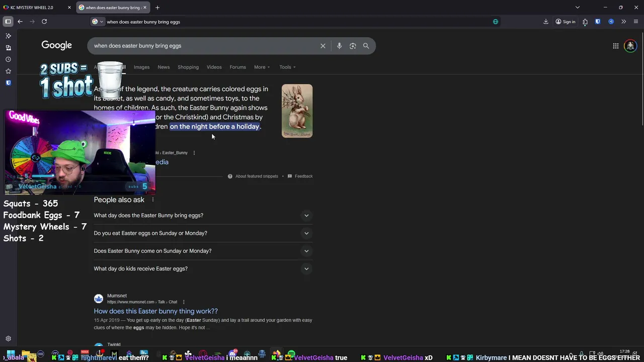Open the Bookmarks sidebar panel
The image size is (644, 362).
coord(8,71)
